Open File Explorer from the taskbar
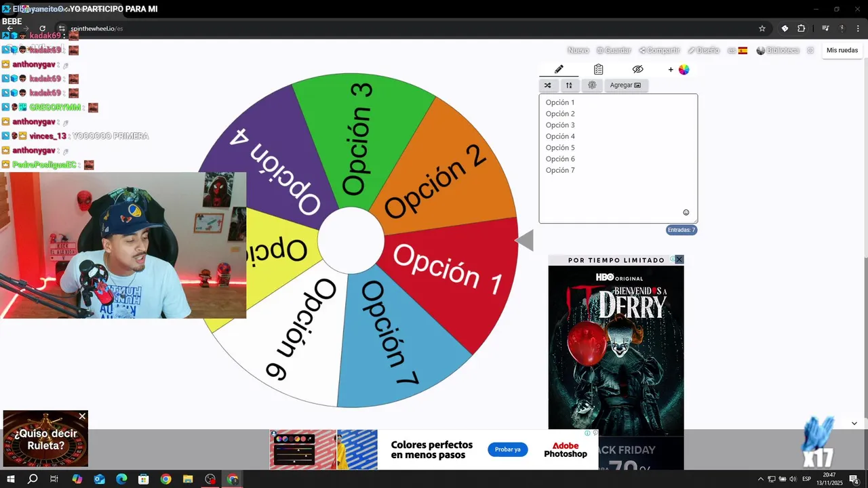Viewport: 868px width, 488px height. [x=188, y=479]
